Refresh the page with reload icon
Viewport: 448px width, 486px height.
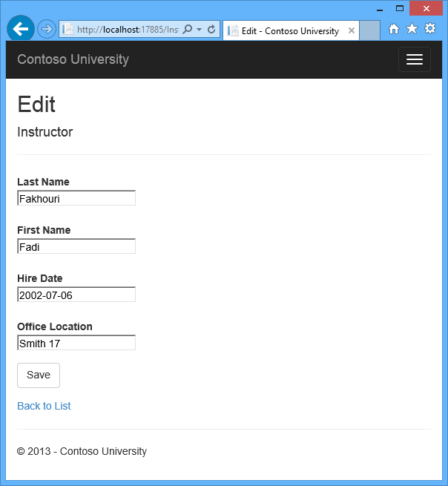(x=211, y=30)
